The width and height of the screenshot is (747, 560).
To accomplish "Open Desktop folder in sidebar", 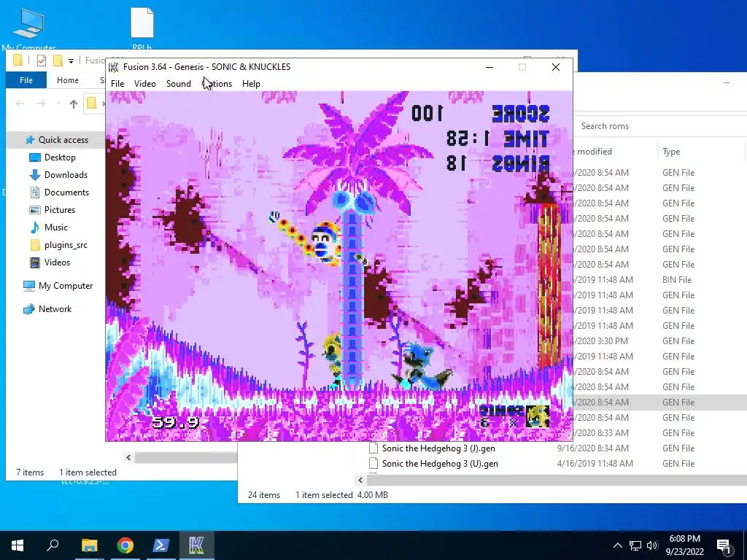I will point(60,157).
